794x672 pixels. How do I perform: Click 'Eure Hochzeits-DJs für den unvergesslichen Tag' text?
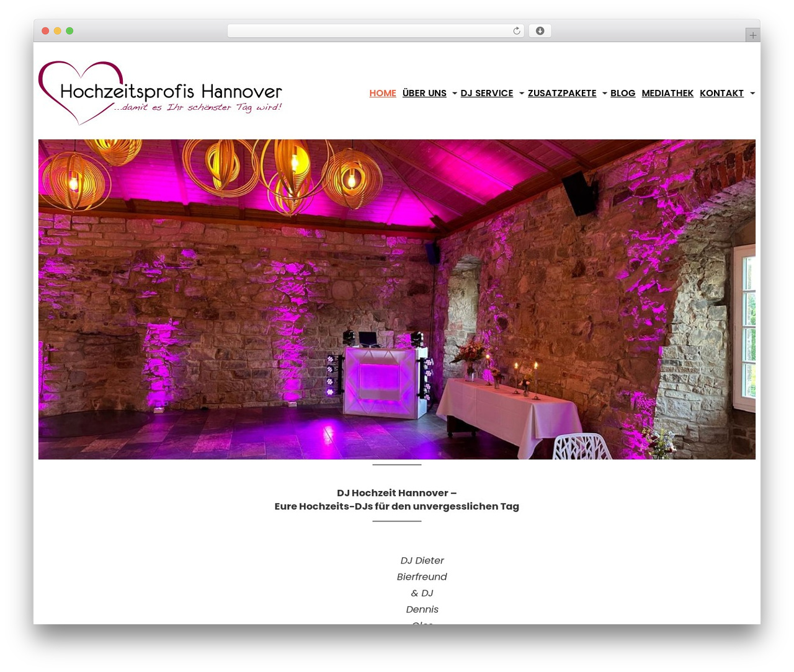coord(397,506)
